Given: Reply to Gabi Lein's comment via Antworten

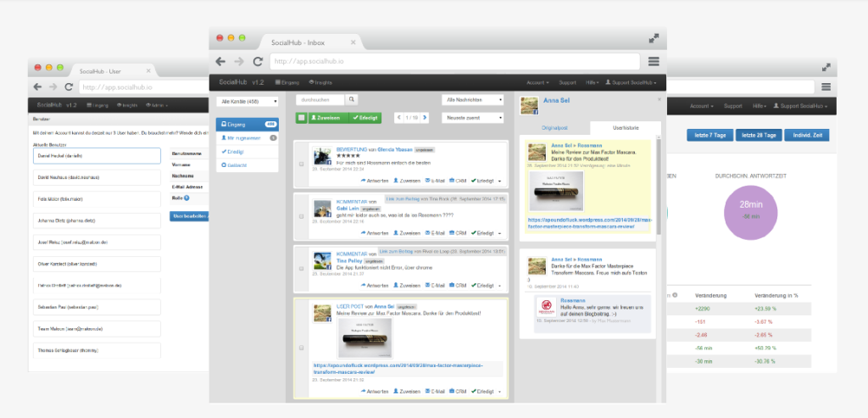Looking at the screenshot, I should [x=374, y=233].
